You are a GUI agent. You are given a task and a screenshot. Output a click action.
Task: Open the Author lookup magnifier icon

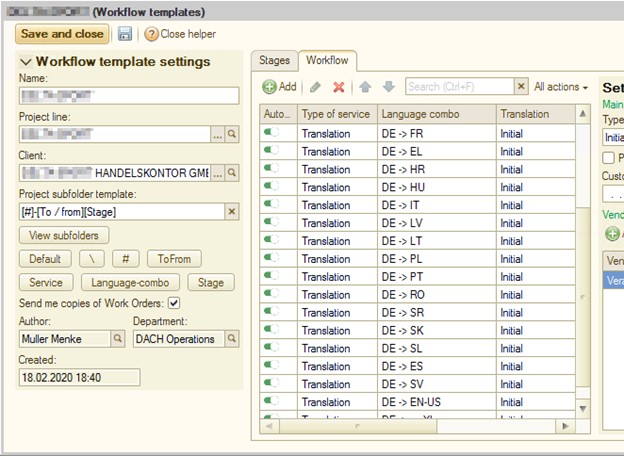pos(118,339)
